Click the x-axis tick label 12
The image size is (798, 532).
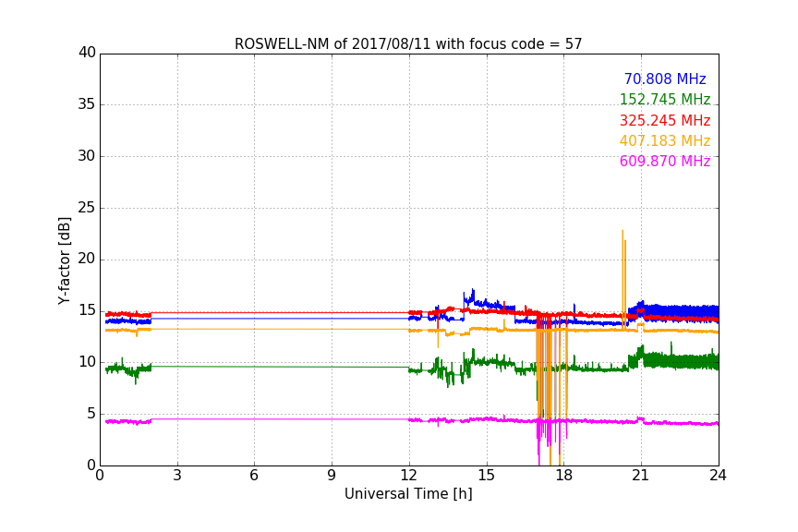(x=408, y=476)
